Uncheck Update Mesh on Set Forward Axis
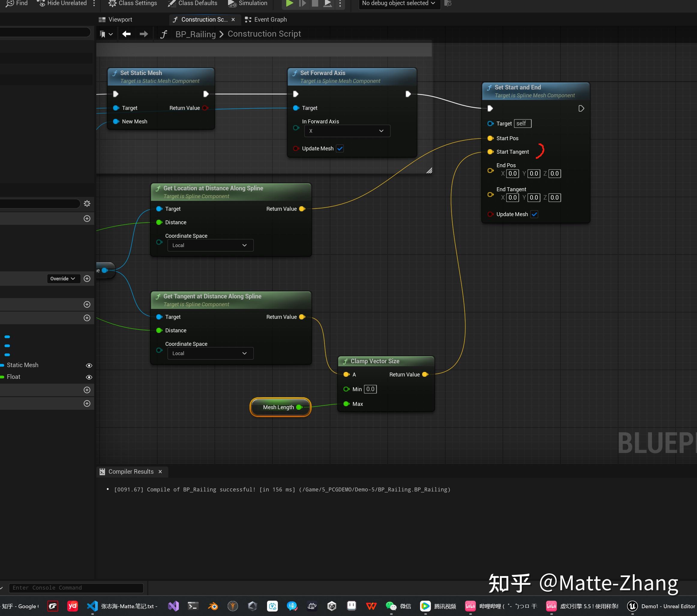697x616 pixels. [x=340, y=148]
